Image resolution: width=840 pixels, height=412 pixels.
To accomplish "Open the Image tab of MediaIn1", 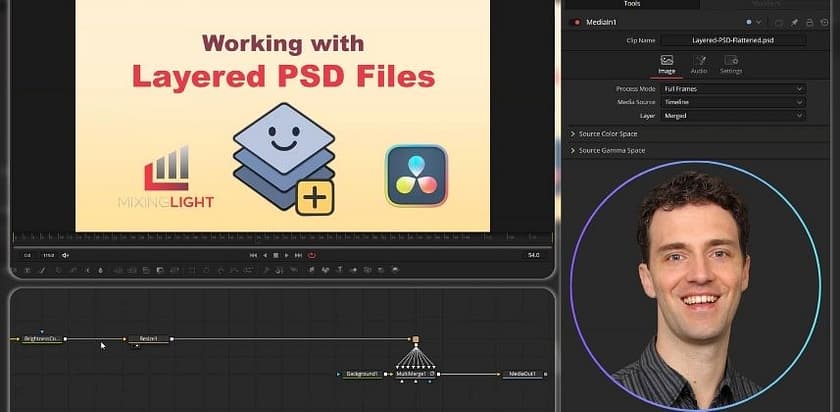I will (666, 65).
